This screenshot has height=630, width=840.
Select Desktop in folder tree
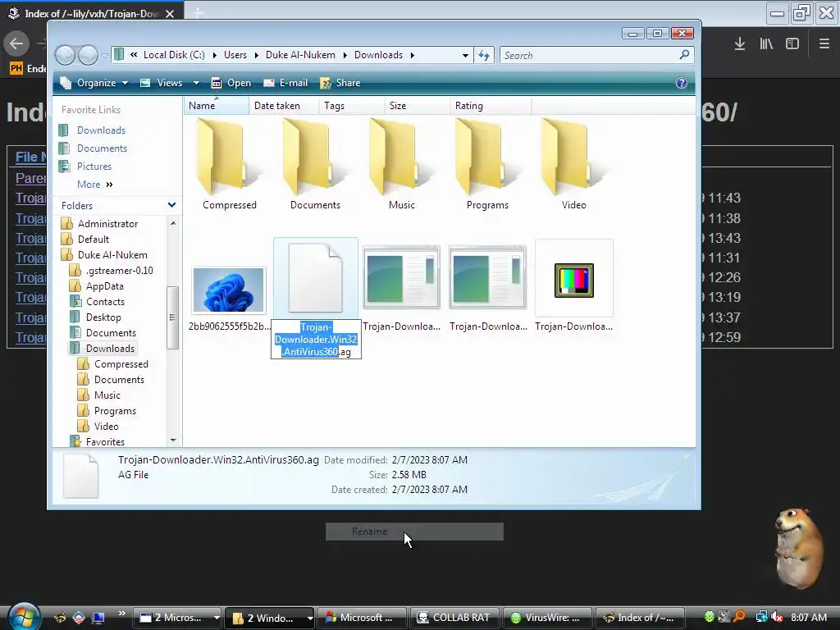pyautogui.click(x=103, y=317)
